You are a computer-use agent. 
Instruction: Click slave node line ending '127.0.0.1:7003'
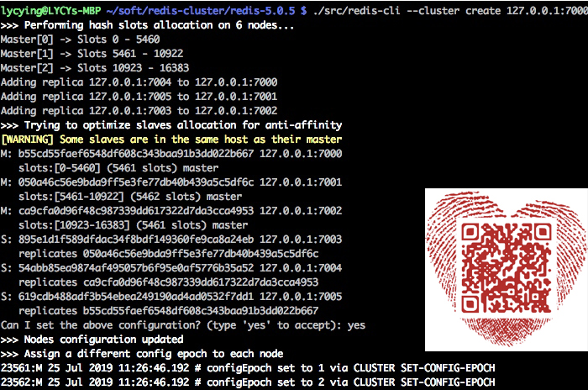click(171, 239)
